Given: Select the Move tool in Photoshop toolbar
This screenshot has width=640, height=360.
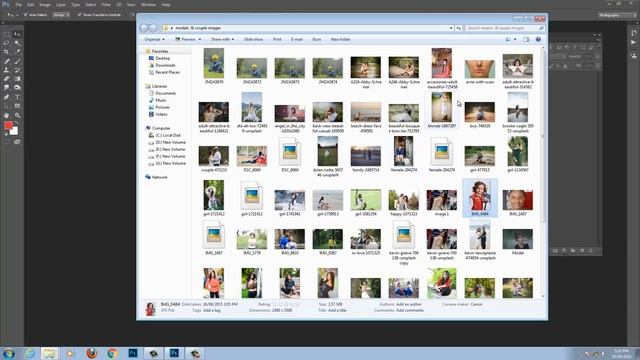Looking at the screenshot, I should point(17,34).
